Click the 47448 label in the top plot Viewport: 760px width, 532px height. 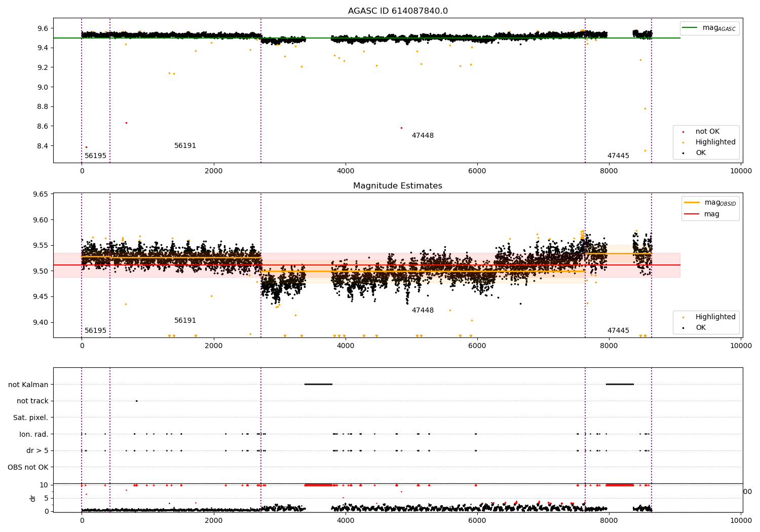423,136
